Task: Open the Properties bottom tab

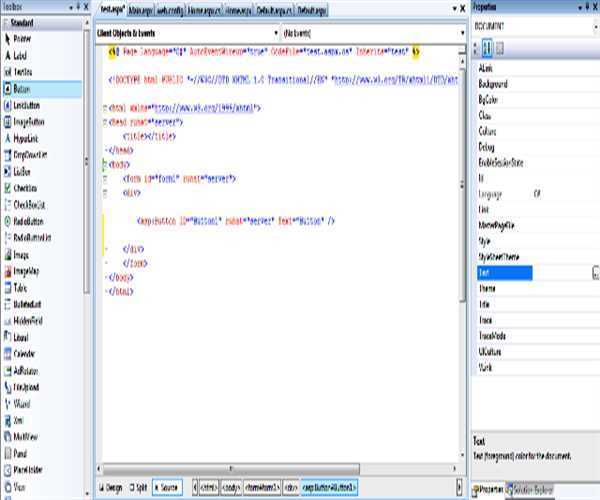Action: [x=488, y=490]
